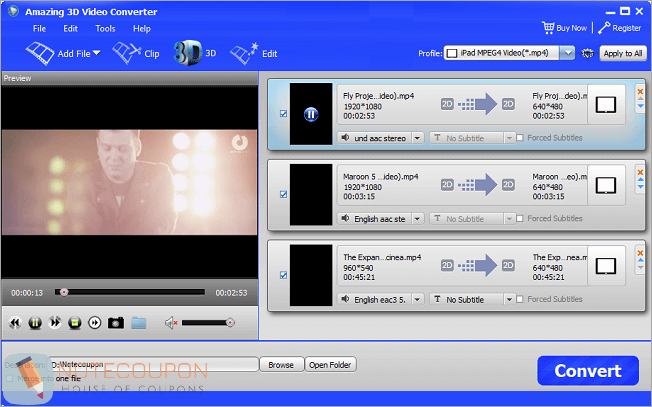Remove the Fly Project file with X
Viewport: 652px width, 407px height.
coord(640,91)
